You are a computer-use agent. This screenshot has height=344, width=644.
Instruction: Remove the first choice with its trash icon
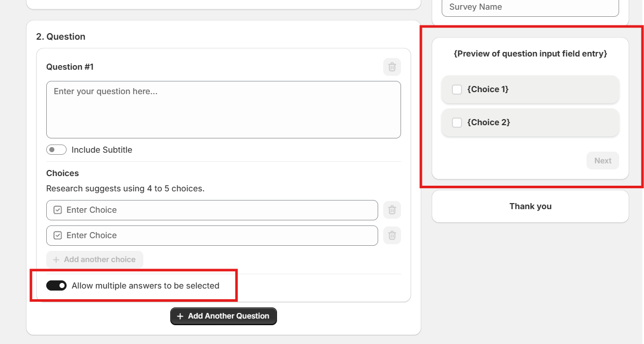[x=392, y=210]
